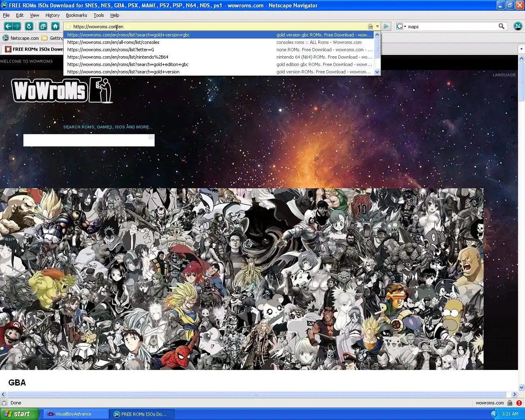Image resolution: width=525 pixels, height=420 pixels.
Task: Open a new tab with toolbar button
Action: pos(43,26)
